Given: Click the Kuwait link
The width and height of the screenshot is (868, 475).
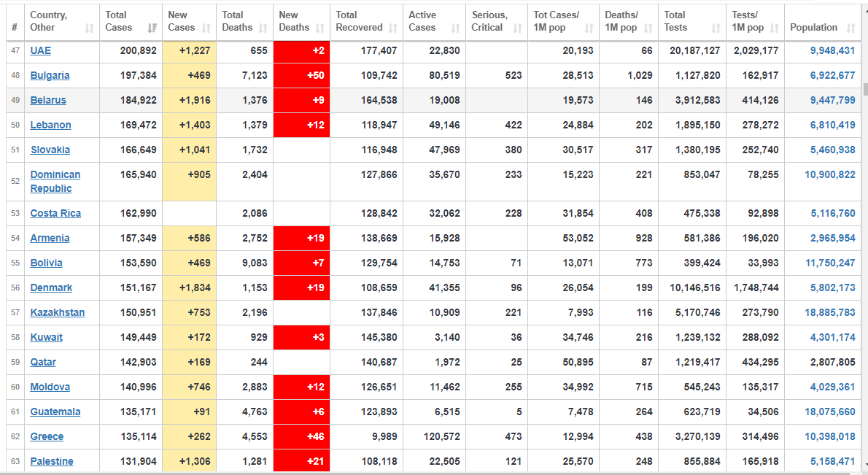Looking at the screenshot, I should 46,337.
